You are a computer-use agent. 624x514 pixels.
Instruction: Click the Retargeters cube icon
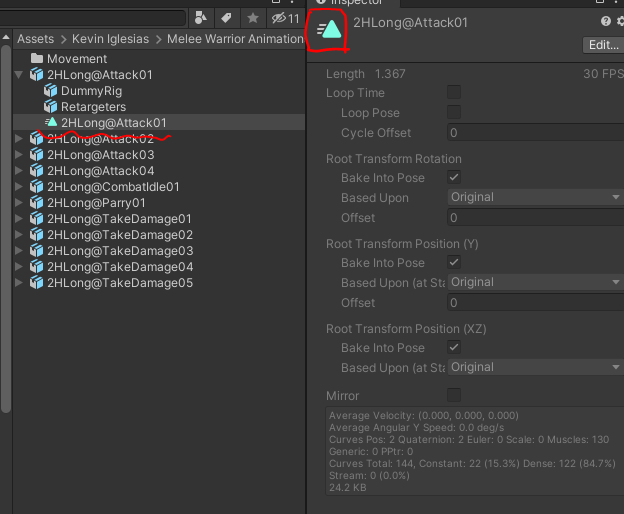coord(51,107)
